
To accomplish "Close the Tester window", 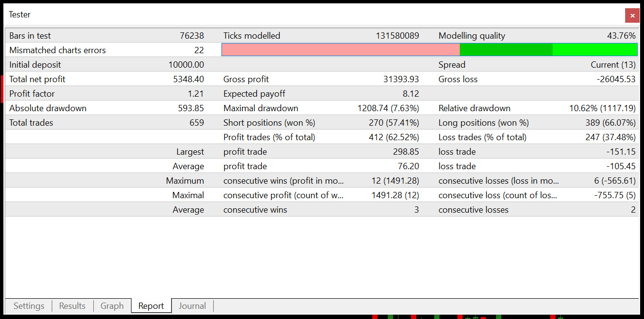I will tap(632, 15).
